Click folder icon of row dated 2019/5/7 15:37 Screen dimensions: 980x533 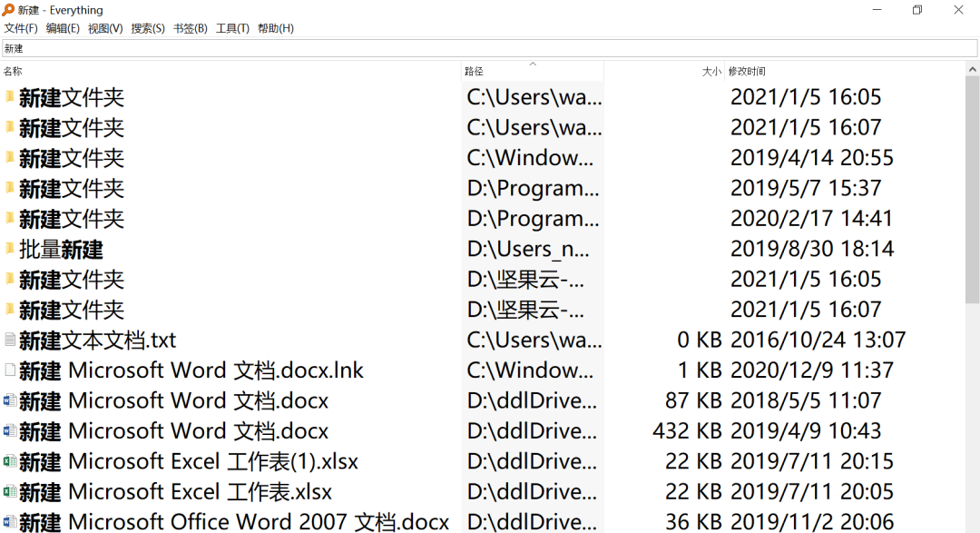pos(9,188)
